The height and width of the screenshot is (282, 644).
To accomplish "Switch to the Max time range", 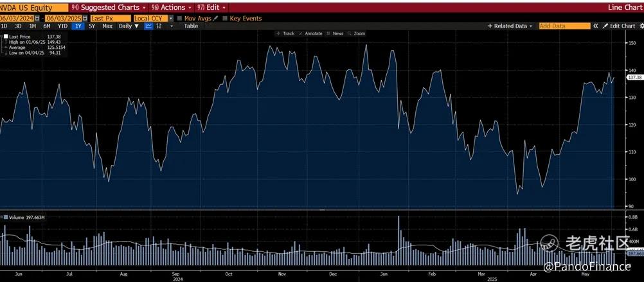I will coord(107,26).
